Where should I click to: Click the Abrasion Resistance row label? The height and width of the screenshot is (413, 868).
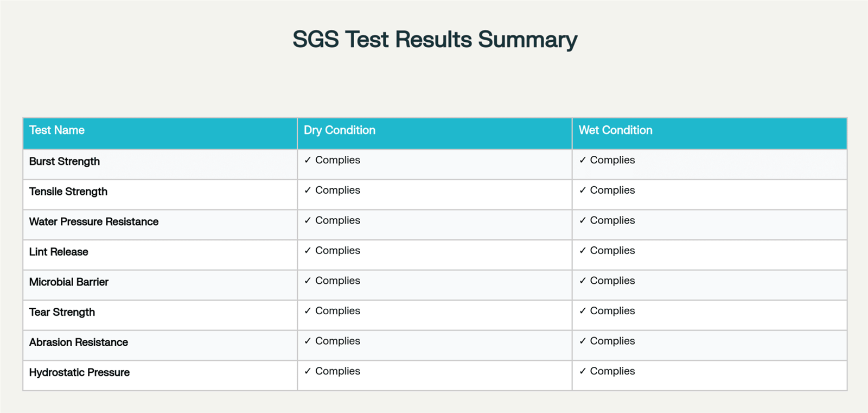(79, 342)
